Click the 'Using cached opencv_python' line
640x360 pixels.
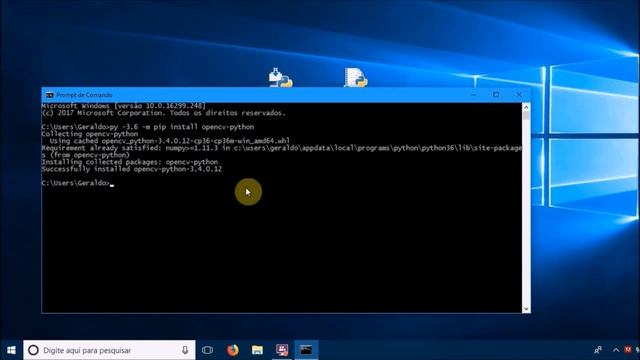(x=170, y=141)
